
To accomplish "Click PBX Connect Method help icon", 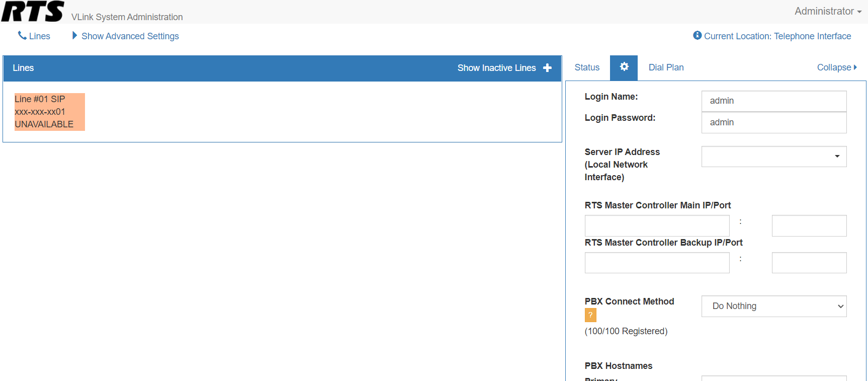I will [590, 315].
